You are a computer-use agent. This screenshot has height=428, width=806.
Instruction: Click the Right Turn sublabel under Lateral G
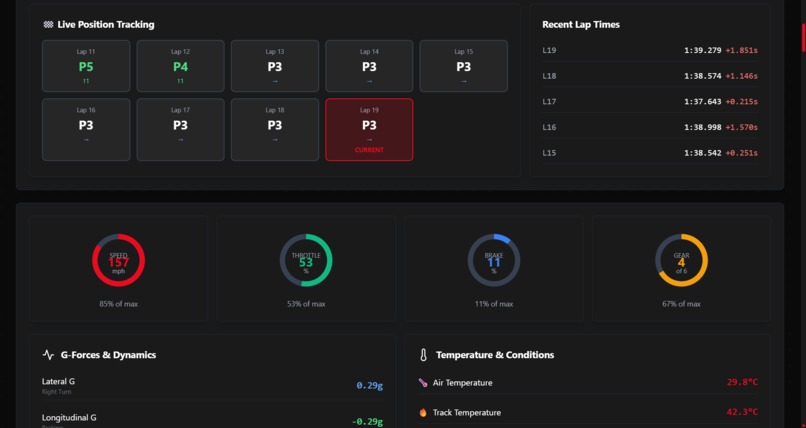coord(57,392)
